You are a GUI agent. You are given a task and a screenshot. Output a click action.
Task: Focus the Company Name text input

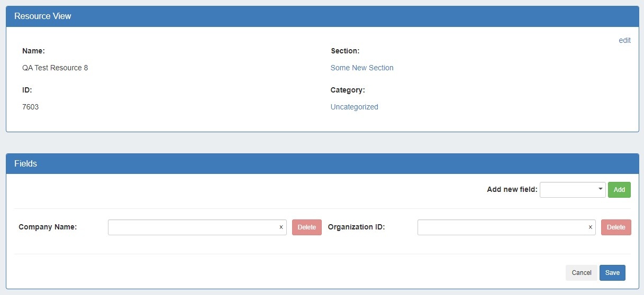coord(193,227)
